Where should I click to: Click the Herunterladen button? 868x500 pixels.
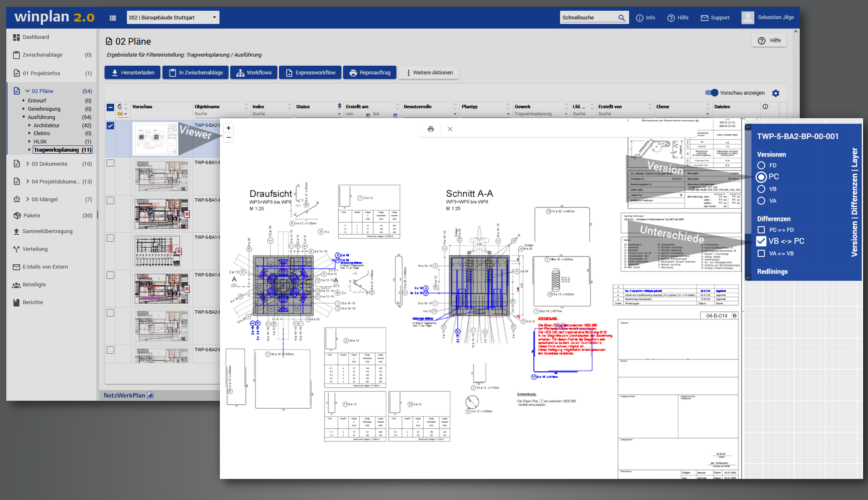(132, 72)
